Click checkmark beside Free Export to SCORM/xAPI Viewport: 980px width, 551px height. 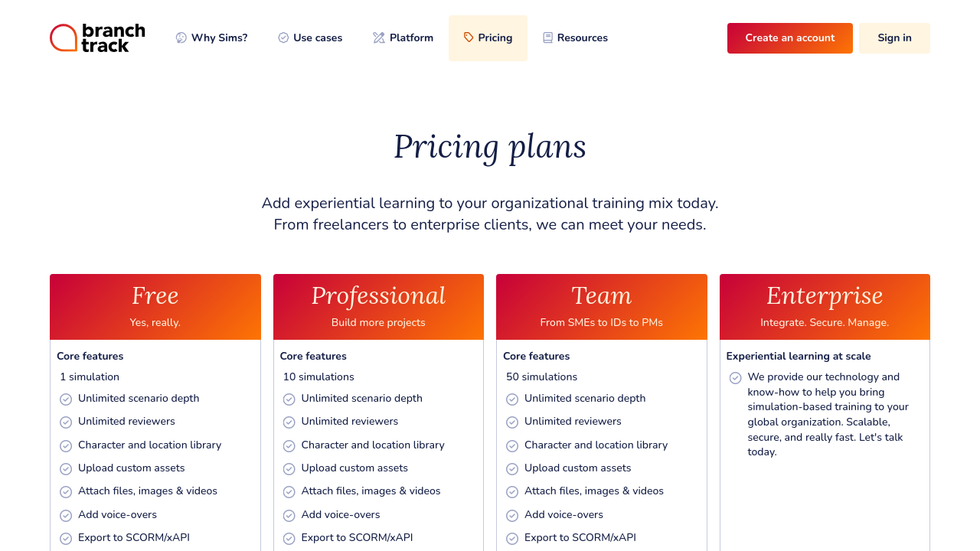coord(66,539)
